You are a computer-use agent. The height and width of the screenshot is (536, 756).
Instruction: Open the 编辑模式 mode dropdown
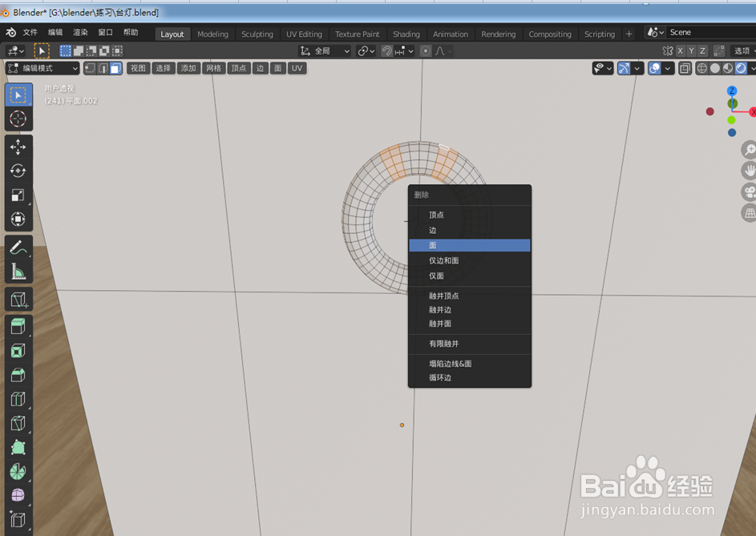[x=40, y=68]
